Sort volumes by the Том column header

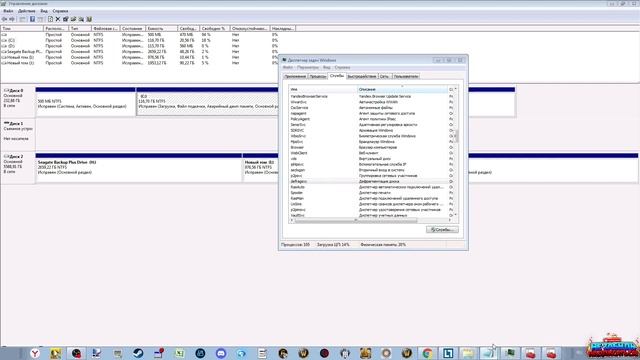pos(22,29)
